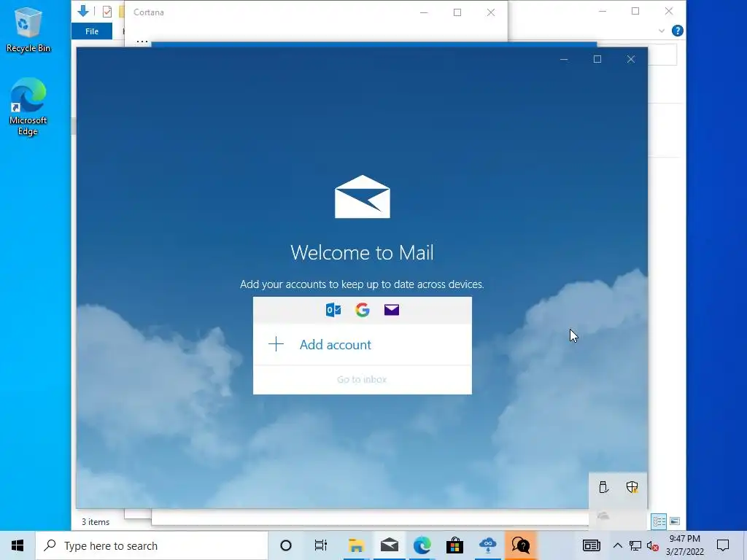Click the Google account icon
This screenshot has height=560, width=747.
click(363, 310)
